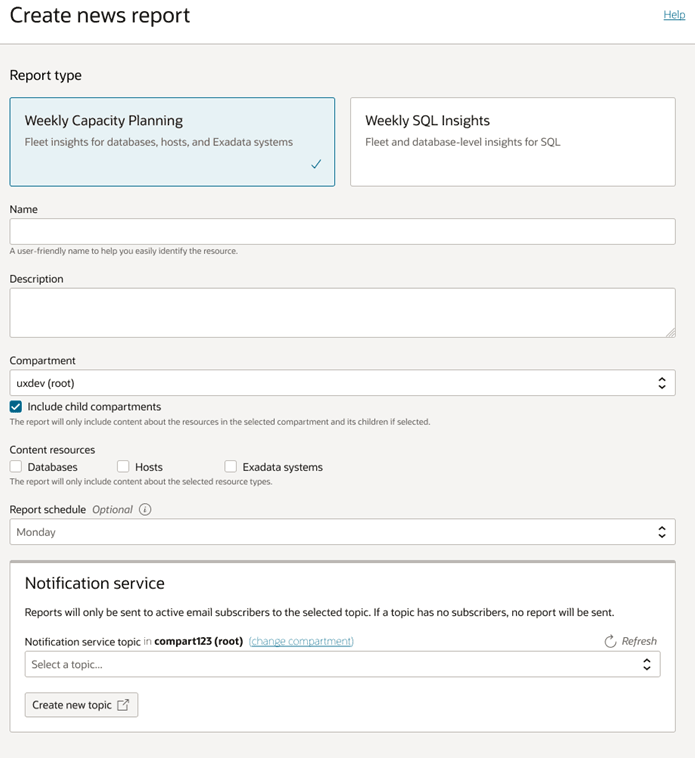The width and height of the screenshot is (695, 758).
Task: Choose Weekly SQL Insights report type
Action: click(512, 141)
